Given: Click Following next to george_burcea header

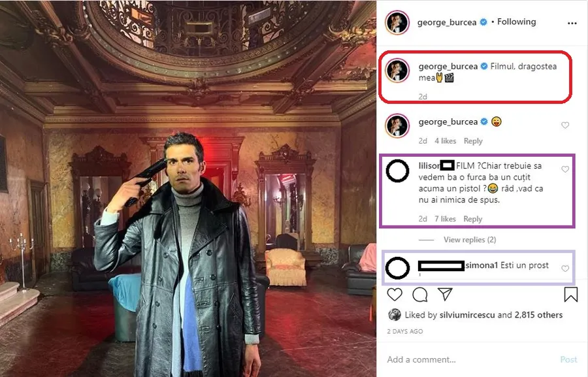Looking at the screenshot, I should [x=516, y=22].
